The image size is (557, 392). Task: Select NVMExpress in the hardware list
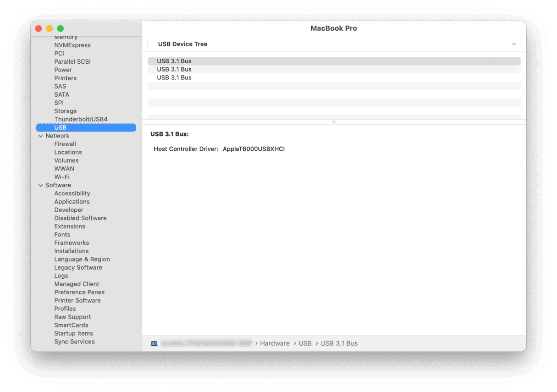tap(72, 45)
